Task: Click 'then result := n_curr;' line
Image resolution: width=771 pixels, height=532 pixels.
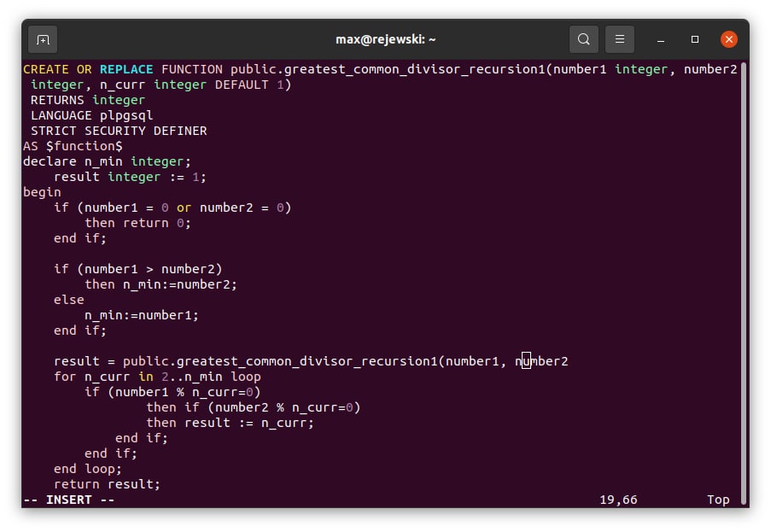Action: coord(231,423)
